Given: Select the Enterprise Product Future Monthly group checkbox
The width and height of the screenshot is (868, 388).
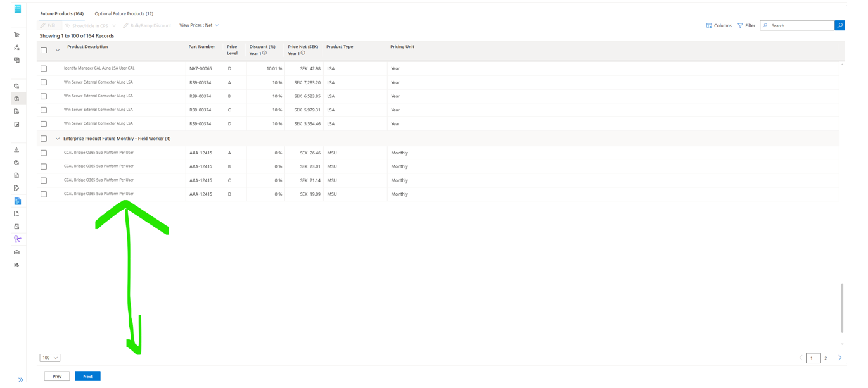Looking at the screenshot, I should [44, 138].
